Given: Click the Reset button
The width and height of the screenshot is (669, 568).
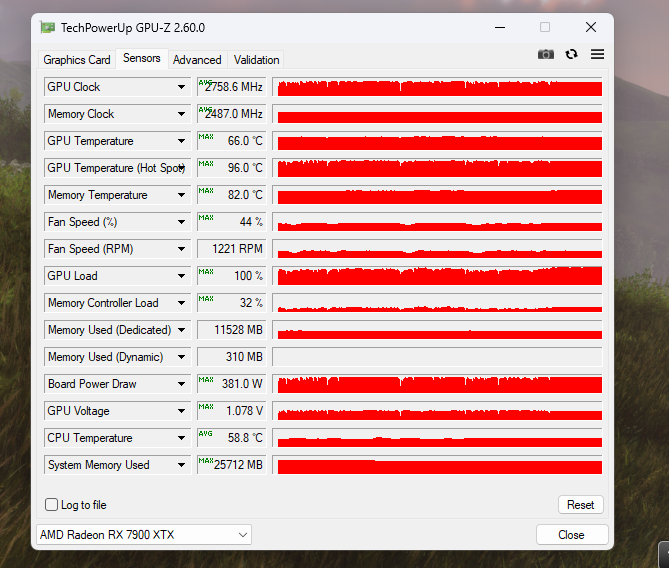Looking at the screenshot, I should pyautogui.click(x=581, y=505).
